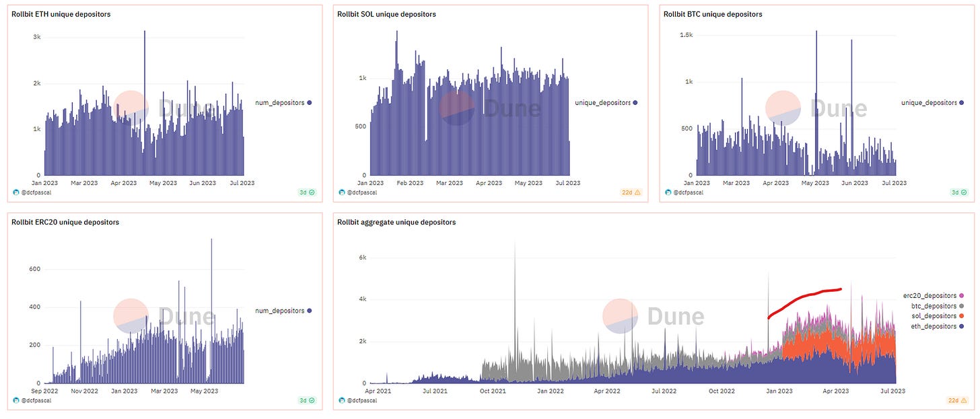Viewport: 980px width, 419px height.
Task: Click the Feb 2023 x-axis label in SOL chart
Action: click(411, 183)
